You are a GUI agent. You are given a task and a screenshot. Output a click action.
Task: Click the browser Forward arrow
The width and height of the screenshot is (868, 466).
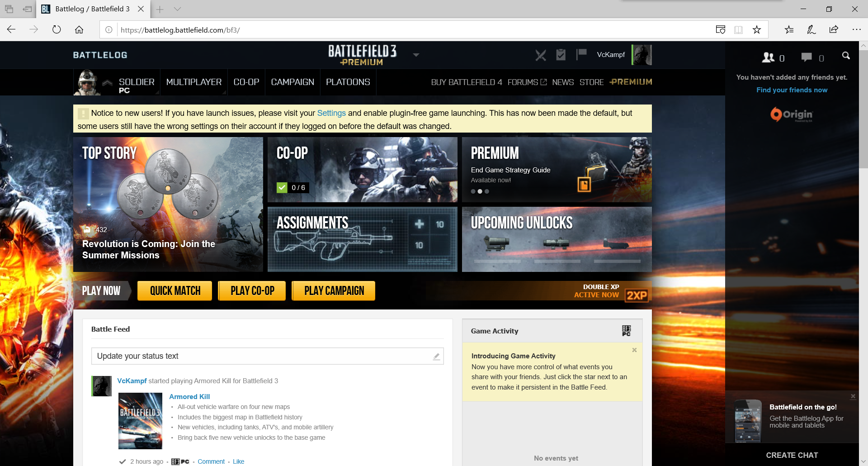34,30
